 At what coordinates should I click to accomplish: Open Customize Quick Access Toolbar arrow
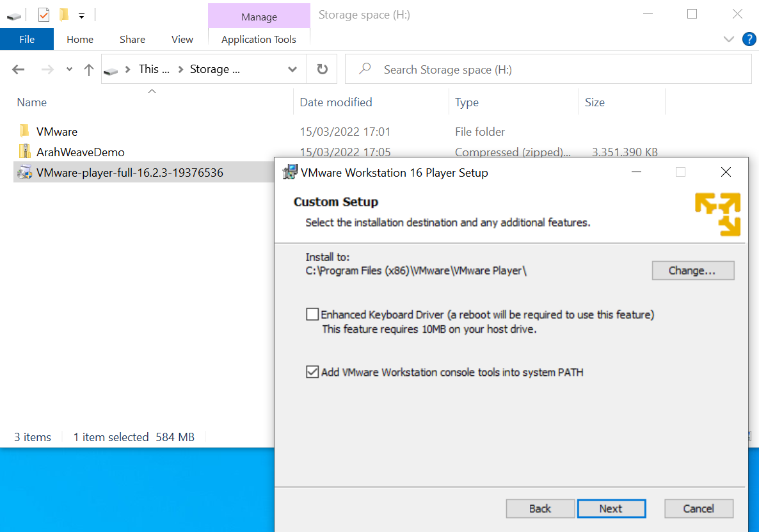(81, 16)
